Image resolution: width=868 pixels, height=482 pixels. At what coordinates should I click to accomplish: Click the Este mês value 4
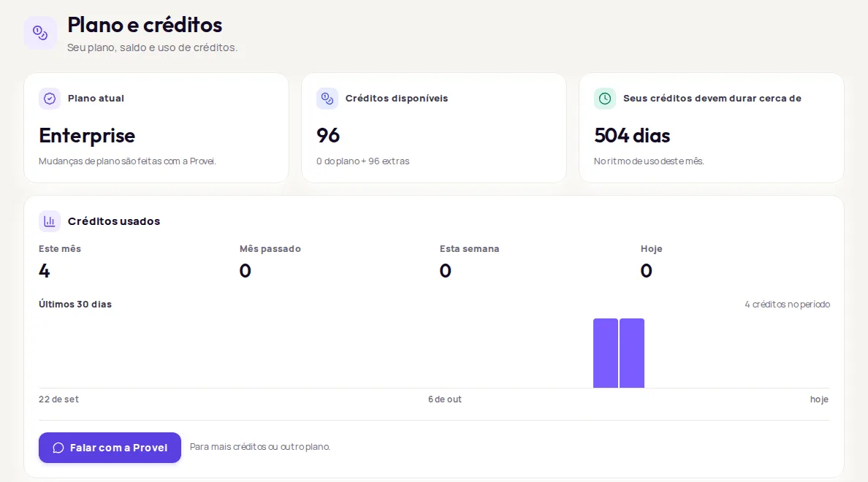45,271
